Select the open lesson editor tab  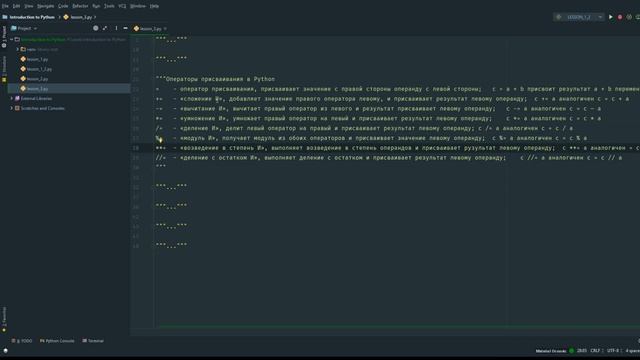tap(150, 29)
